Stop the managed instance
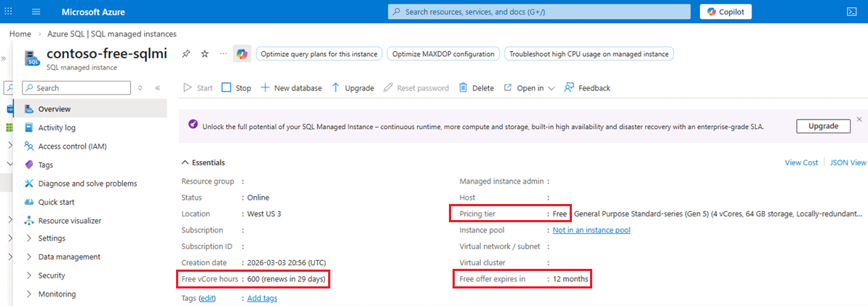 pyautogui.click(x=236, y=88)
